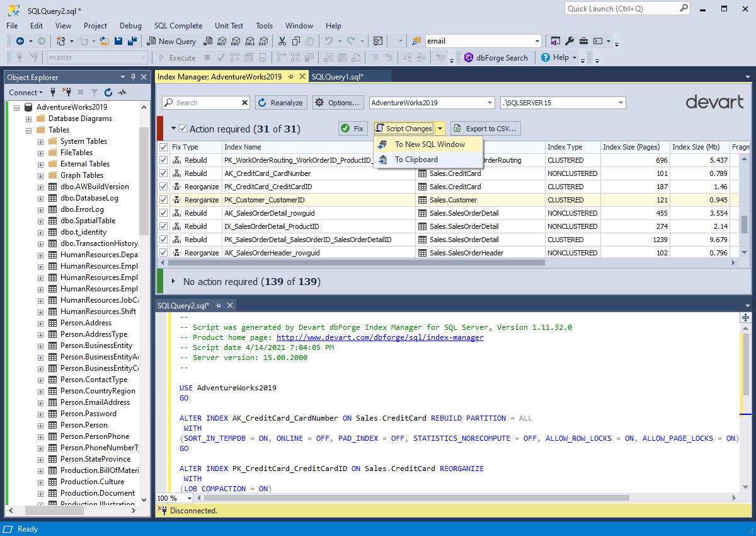Select the Cut icon on the toolbar
Image resolution: width=756 pixels, height=536 pixels.
click(282, 40)
